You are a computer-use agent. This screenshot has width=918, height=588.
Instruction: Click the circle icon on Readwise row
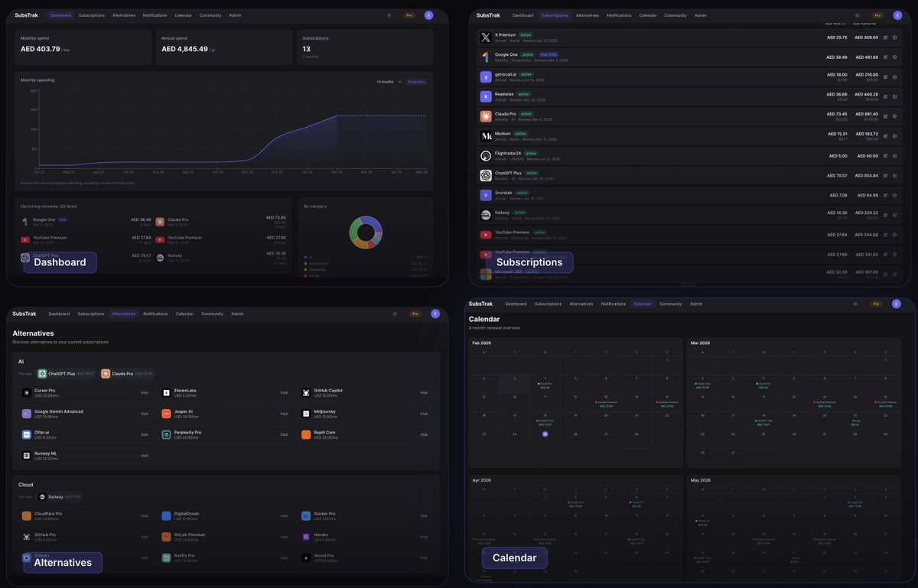[895, 96]
